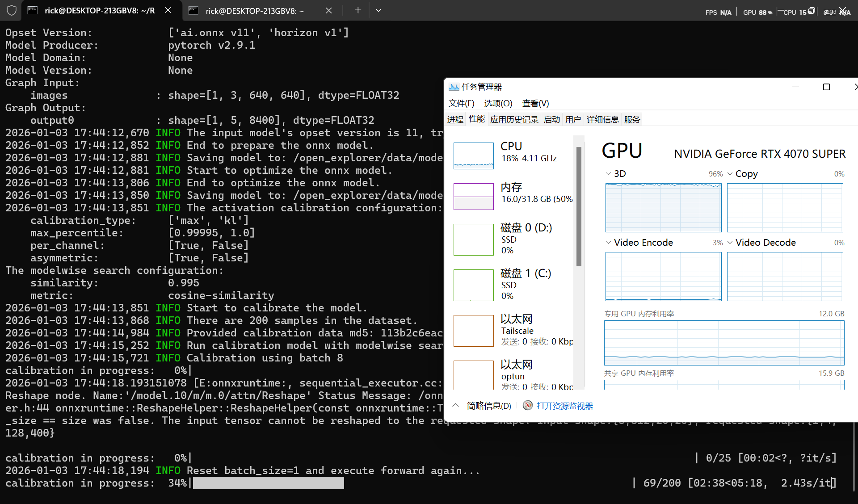Viewport: 858px width, 504px height.
Task: Click the shield icon in the terminal title bar
Action: pyautogui.click(x=12, y=10)
